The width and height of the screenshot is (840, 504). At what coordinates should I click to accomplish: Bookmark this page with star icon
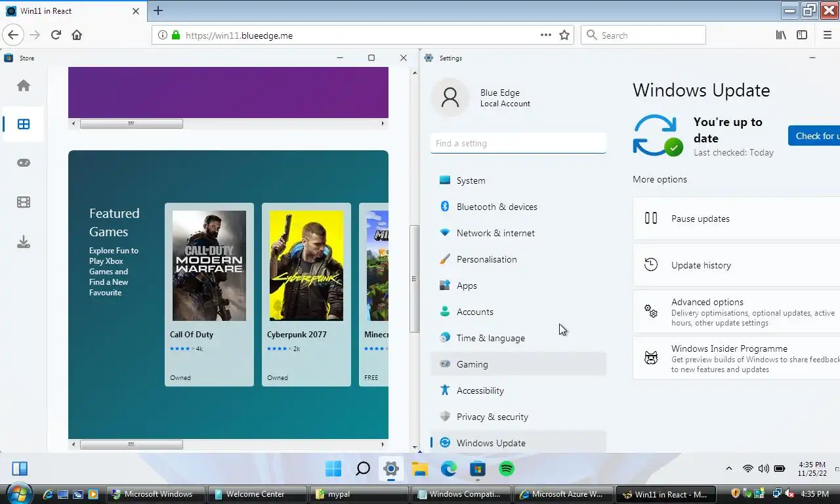564,35
